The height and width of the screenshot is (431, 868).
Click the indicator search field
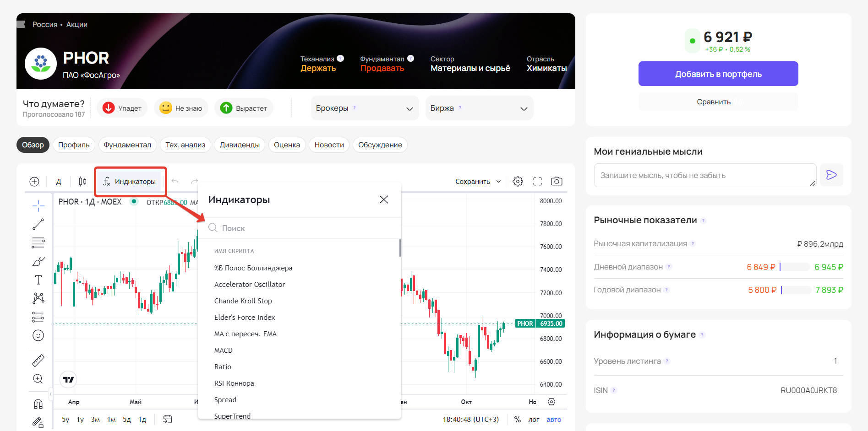(299, 228)
